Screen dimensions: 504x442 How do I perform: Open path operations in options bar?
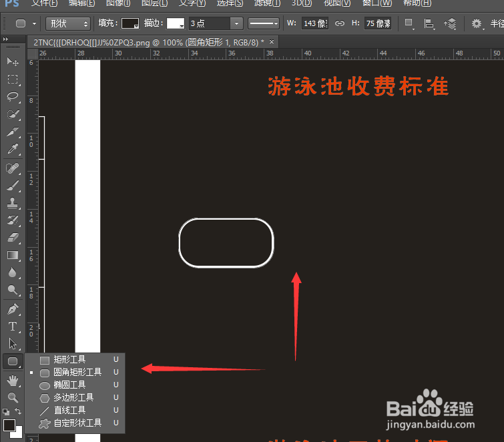pos(409,23)
